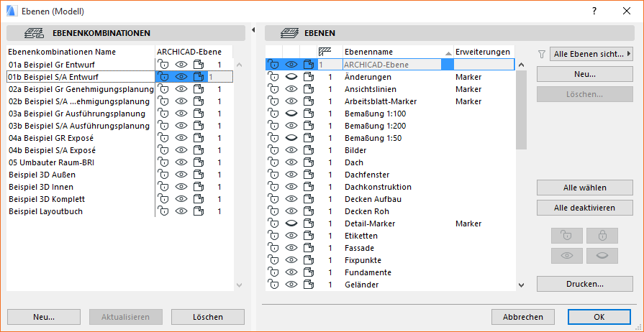Click wireframe icon of Dachfenster layer
This screenshot has width=644, height=332.
click(308, 175)
